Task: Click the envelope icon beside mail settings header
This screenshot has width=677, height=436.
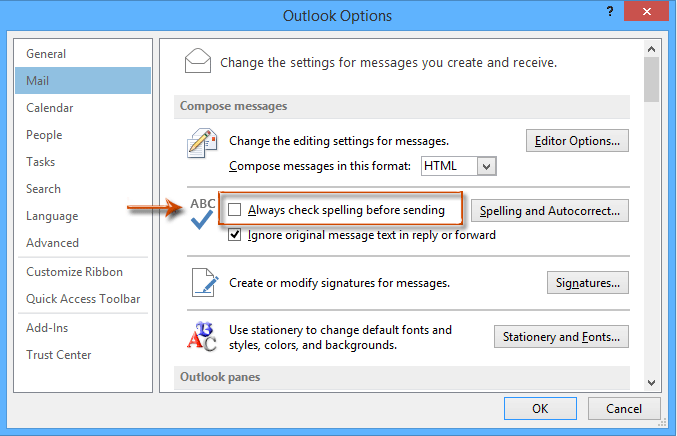Action: (198, 61)
